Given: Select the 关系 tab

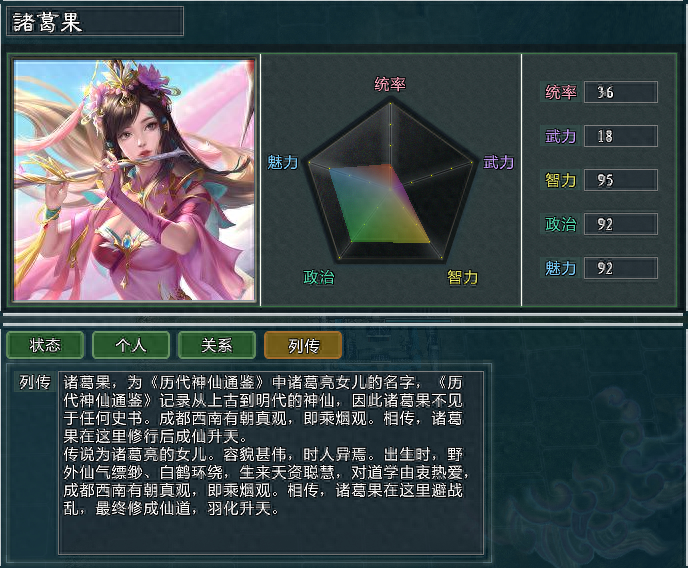Looking at the screenshot, I should tap(217, 345).
